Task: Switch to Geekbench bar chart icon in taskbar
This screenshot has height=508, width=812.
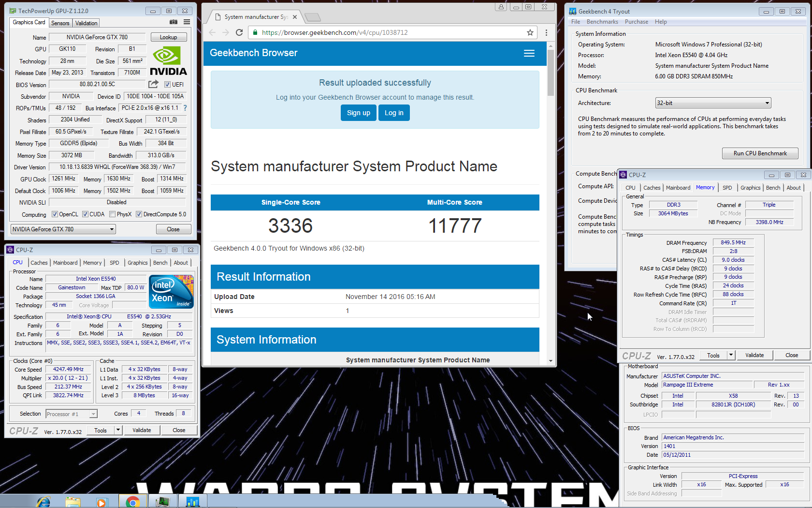Action: [193, 502]
